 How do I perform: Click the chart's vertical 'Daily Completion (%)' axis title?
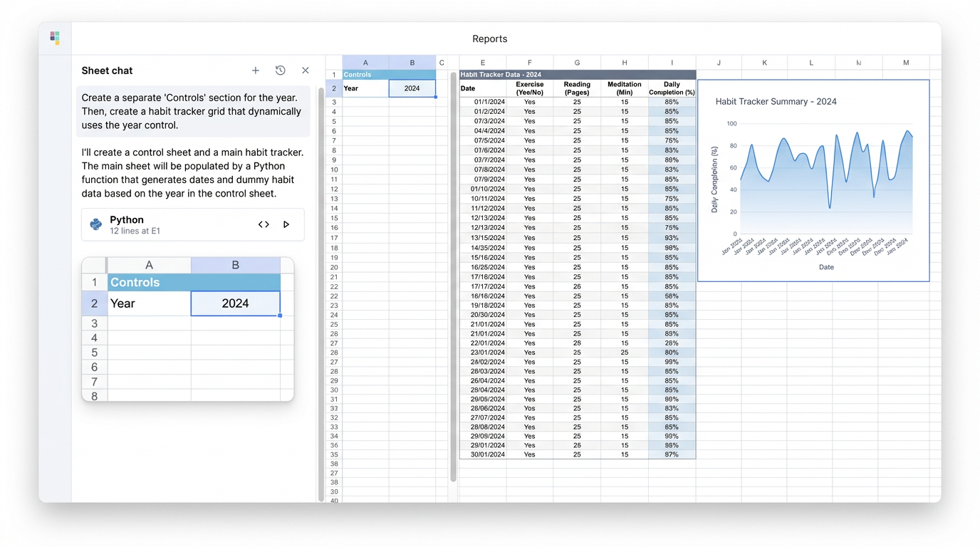pos(714,179)
